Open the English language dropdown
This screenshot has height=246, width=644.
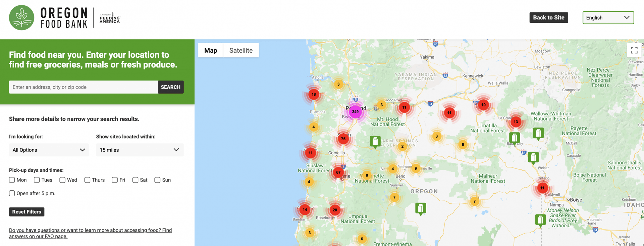point(608,18)
